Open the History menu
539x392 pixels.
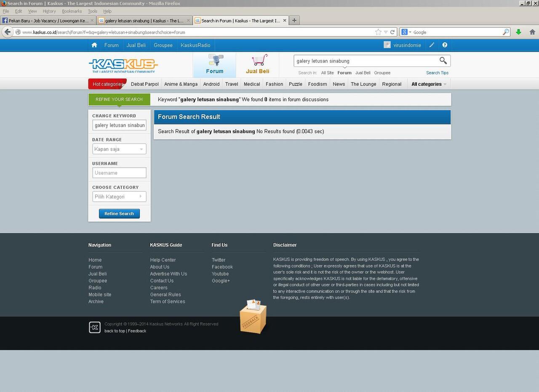click(49, 11)
